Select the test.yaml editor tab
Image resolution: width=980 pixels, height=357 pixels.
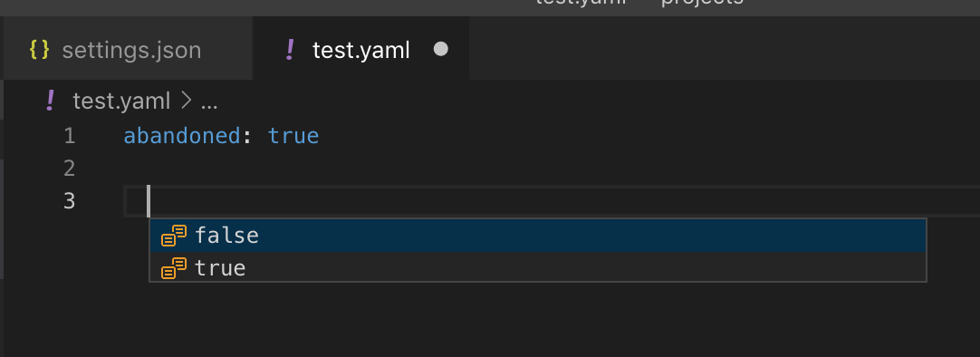(x=360, y=50)
